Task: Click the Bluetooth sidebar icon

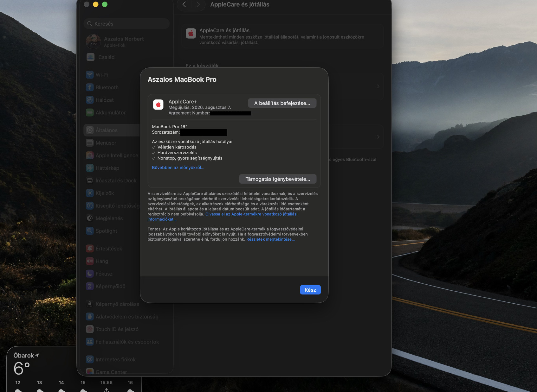Action: point(90,87)
